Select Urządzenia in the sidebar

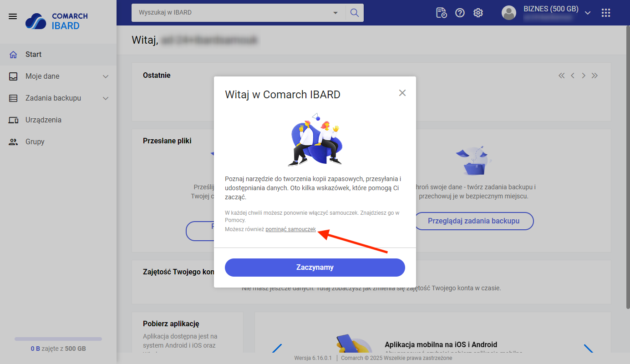58,120
